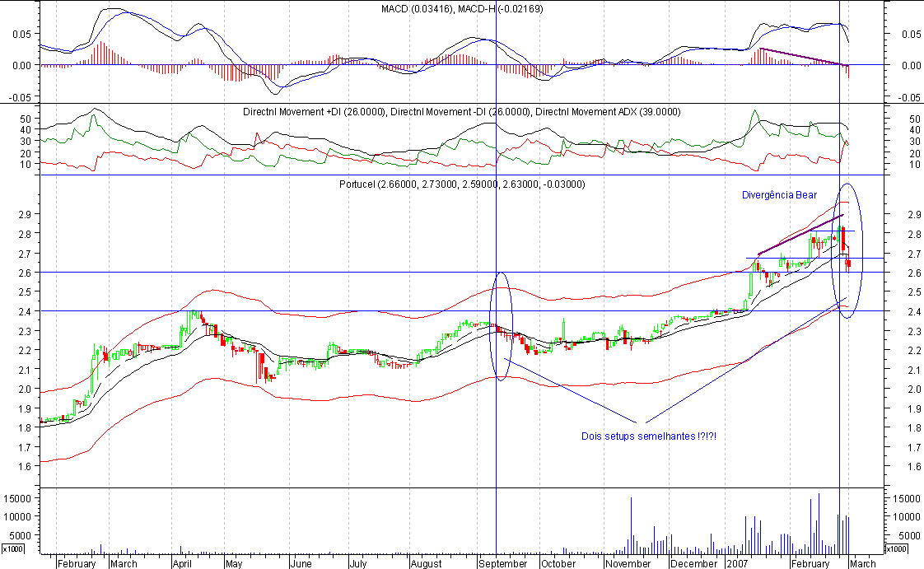
Task: Select the February label right after 2007
Action: click(810, 564)
